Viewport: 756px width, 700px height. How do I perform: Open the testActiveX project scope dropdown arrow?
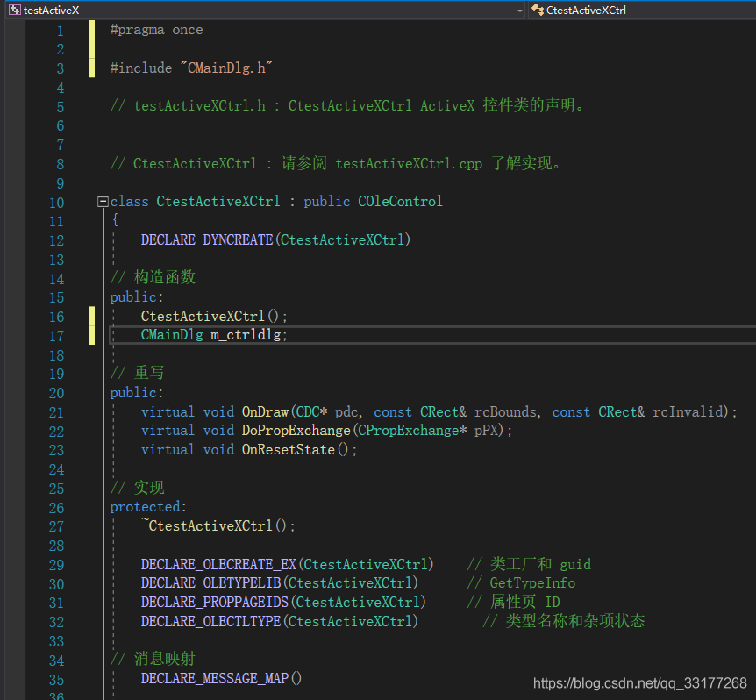point(519,11)
